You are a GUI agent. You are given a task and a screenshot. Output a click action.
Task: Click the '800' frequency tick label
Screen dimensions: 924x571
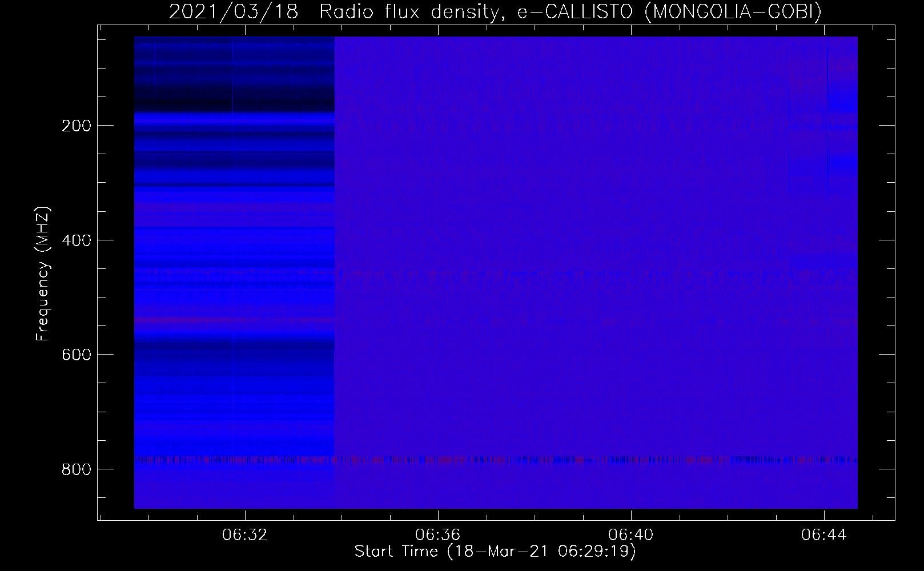[76, 469]
